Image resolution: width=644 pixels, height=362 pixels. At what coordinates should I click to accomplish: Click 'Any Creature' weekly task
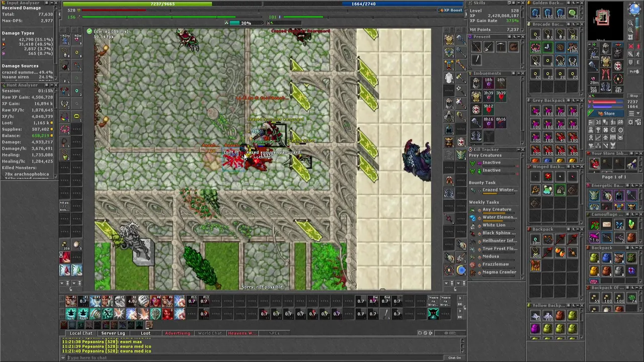(x=497, y=209)
